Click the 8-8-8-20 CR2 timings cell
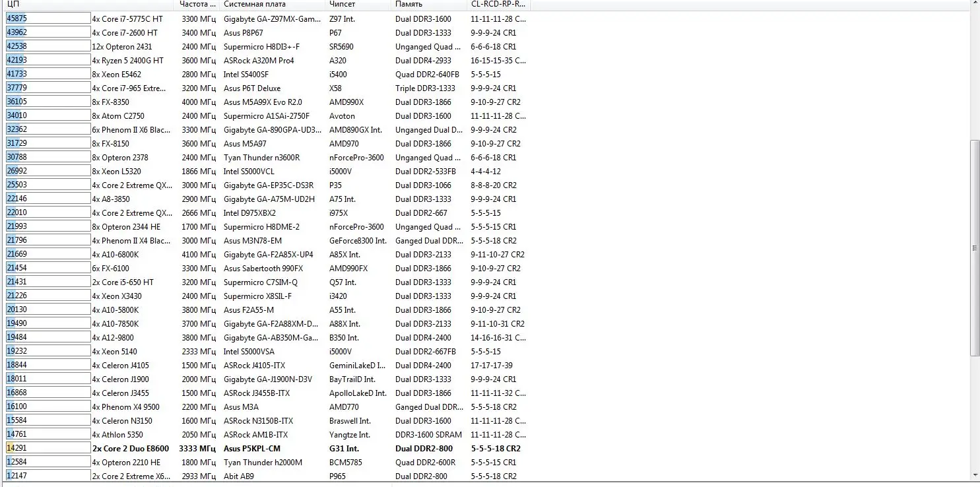This screenshot has width=980, height=487. [494, 185]
